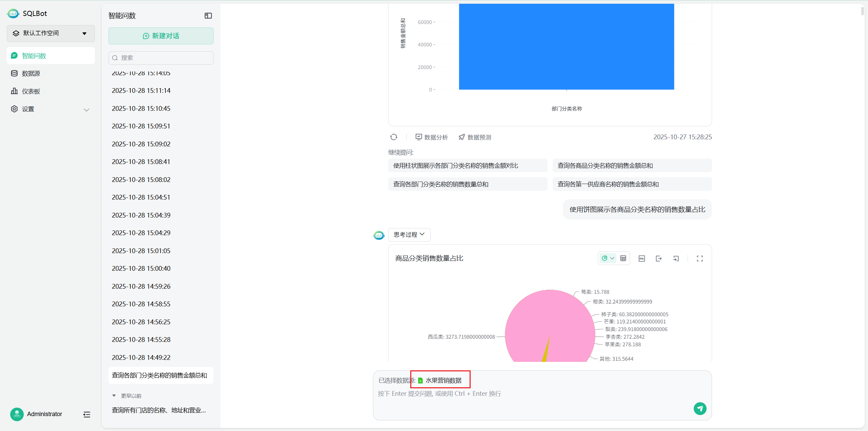Click the conversation search field
The image size is (868, 431).
pyautogui.click(x=161, y=58)
